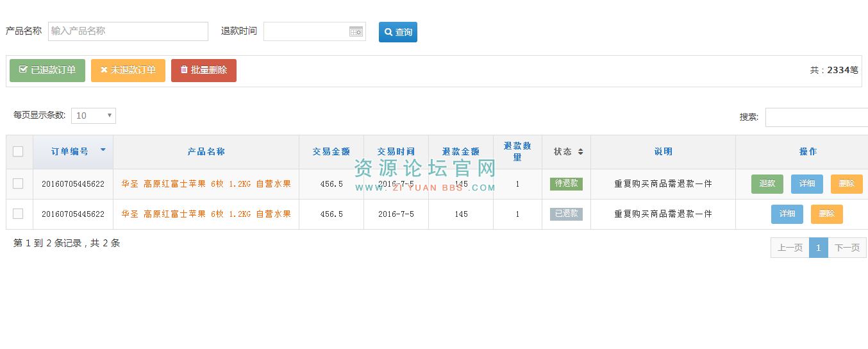Screen dimensions: 868x349
Task: Go to 上一页 previous page
Action: point(790,248)
